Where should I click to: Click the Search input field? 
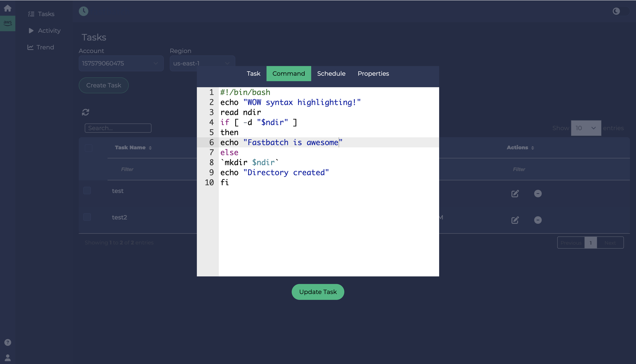(118, 128)
